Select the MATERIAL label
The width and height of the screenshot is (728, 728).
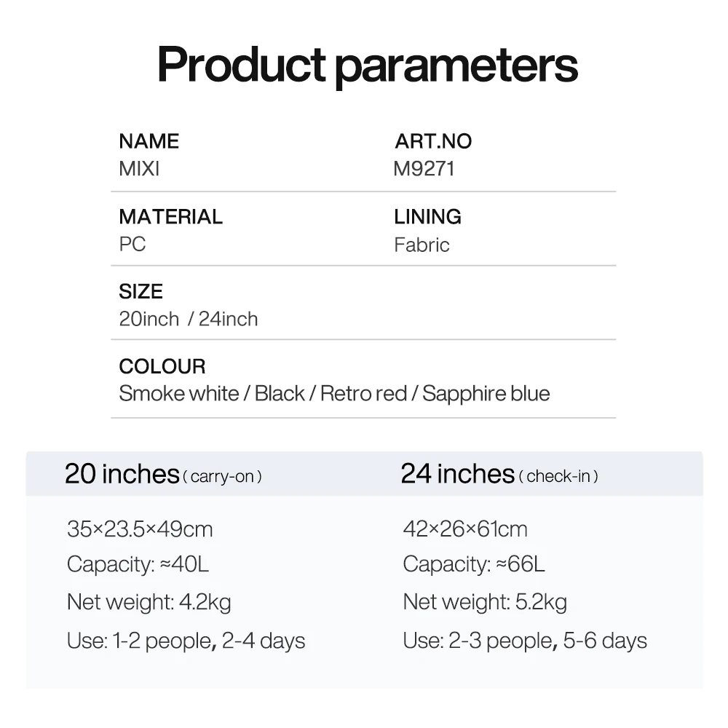click(170, 216)
